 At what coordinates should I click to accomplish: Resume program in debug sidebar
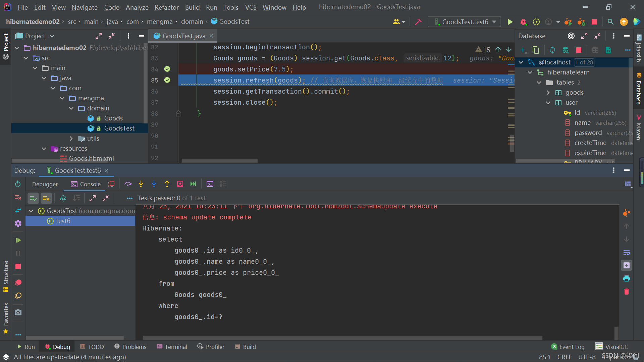click(x=18, y=240)
